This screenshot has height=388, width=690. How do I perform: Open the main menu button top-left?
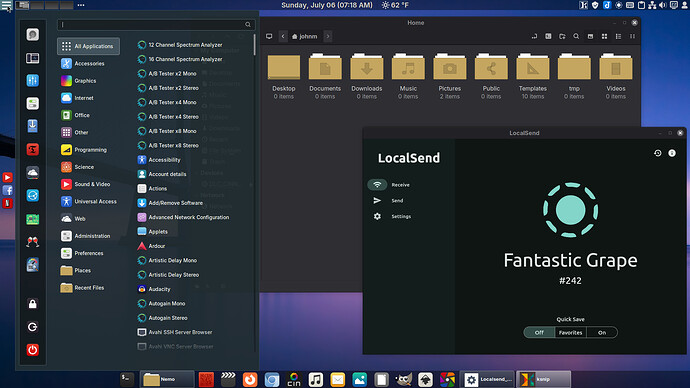6,5
